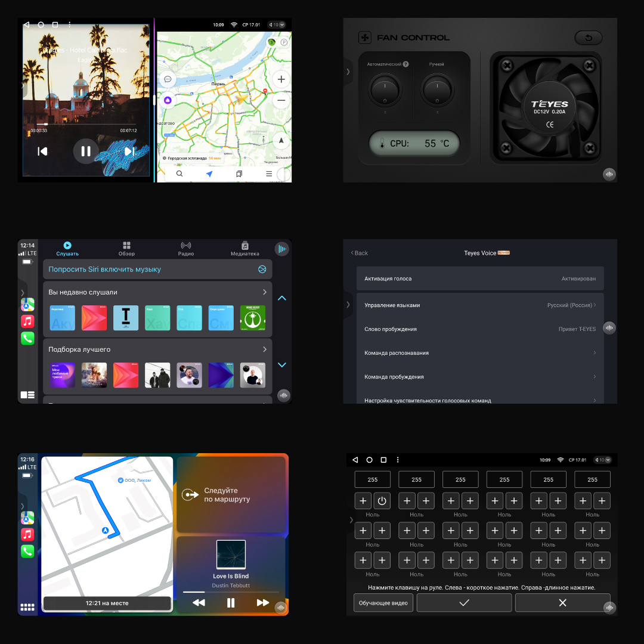
Task: Switch to the Обзор tab
Action: click(126, 249)
